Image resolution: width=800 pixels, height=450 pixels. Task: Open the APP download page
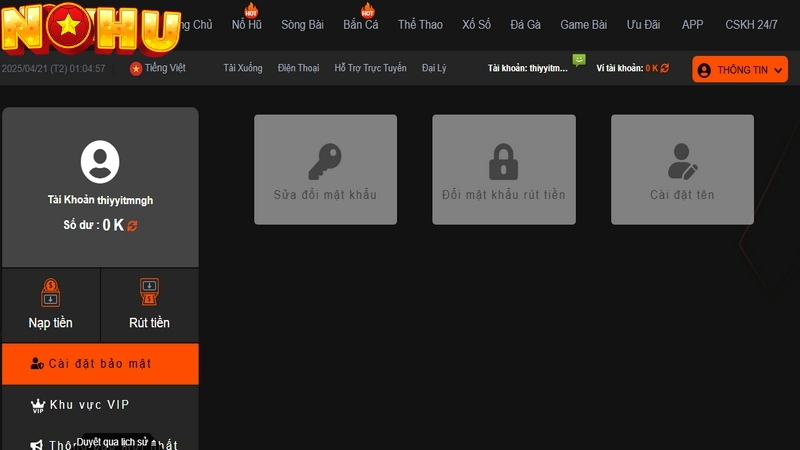coord(692,24)
